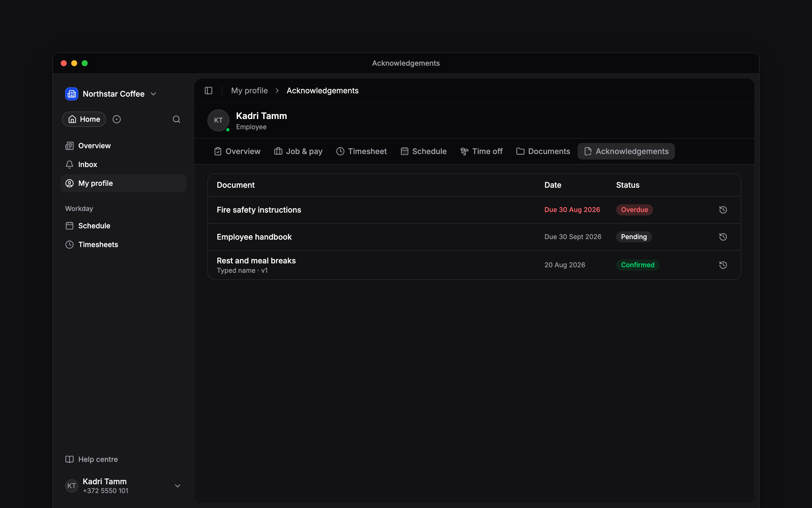Switch to the profile Overview tab
The width and height of the screenshot is (812, 508).
pos(237,151)
